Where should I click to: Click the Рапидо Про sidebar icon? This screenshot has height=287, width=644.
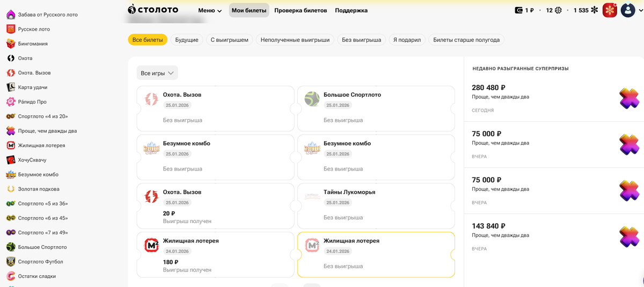pos(11,102)
